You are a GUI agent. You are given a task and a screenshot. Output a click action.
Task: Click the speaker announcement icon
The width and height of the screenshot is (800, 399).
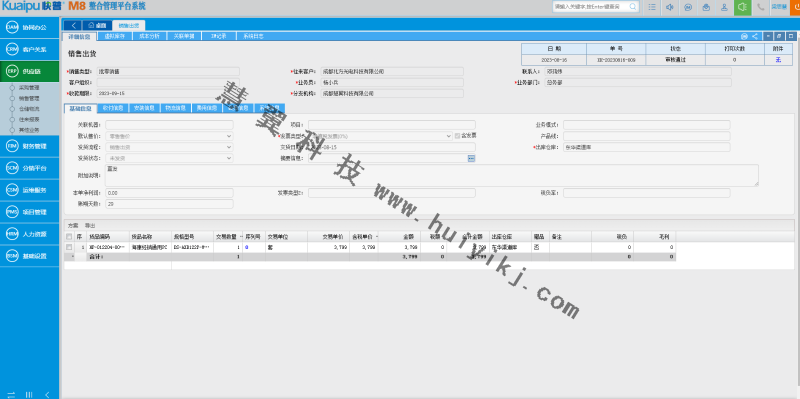pyautogui.click(x=670, y=7)
